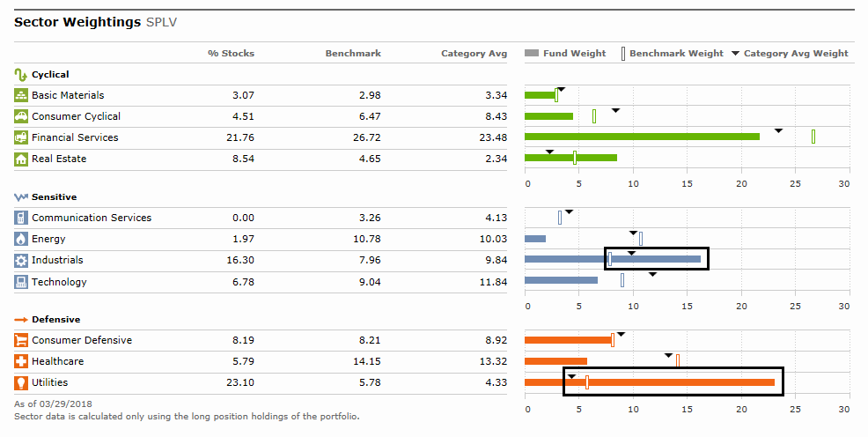Click the Industrials row label
The height and width of the screenshot is (437, 868).
(x=57, y=261)
